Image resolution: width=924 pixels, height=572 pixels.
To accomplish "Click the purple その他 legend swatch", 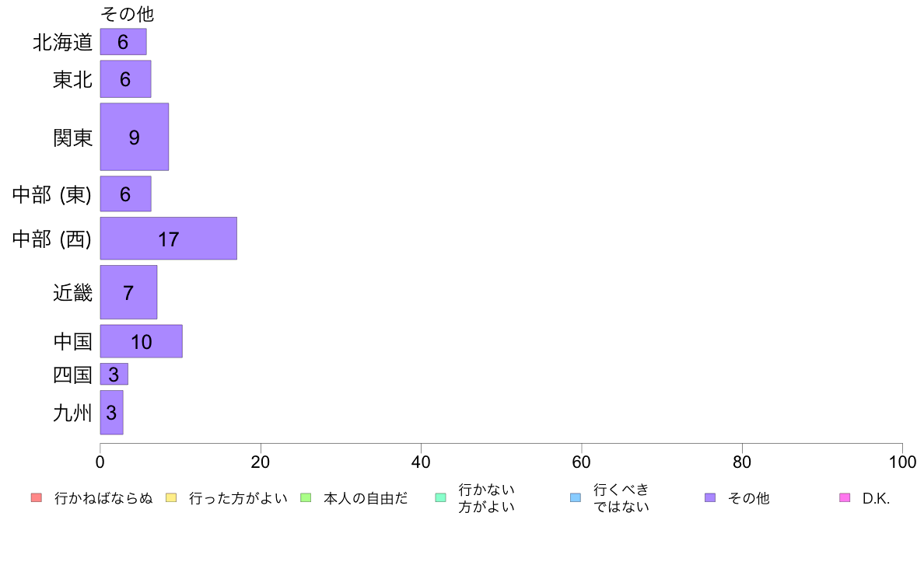I will (x=710, y=497).
